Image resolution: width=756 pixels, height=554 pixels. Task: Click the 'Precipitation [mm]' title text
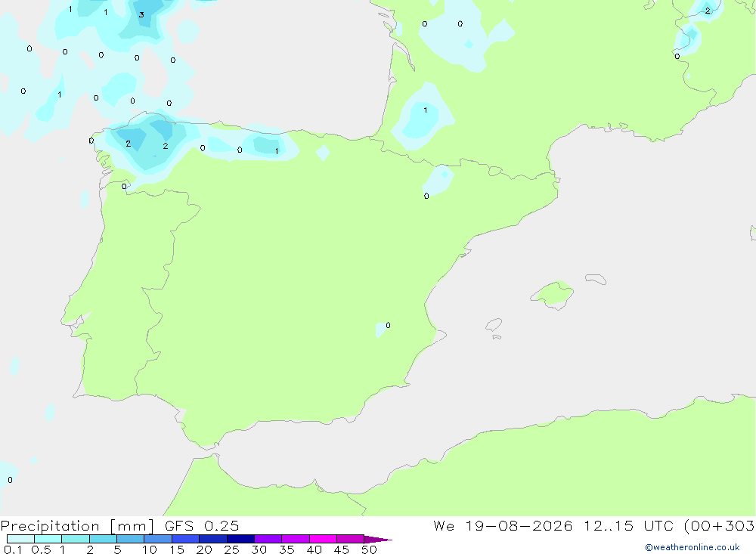point(78,526)
